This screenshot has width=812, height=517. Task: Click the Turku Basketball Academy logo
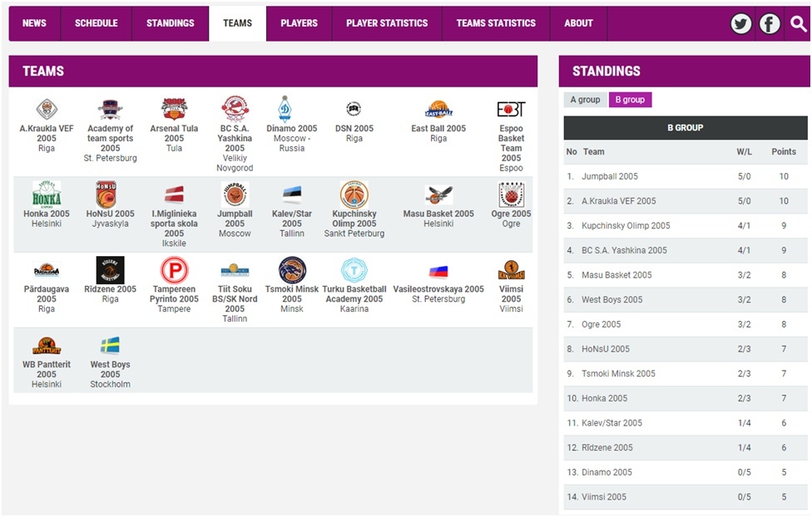click(354, 270)
